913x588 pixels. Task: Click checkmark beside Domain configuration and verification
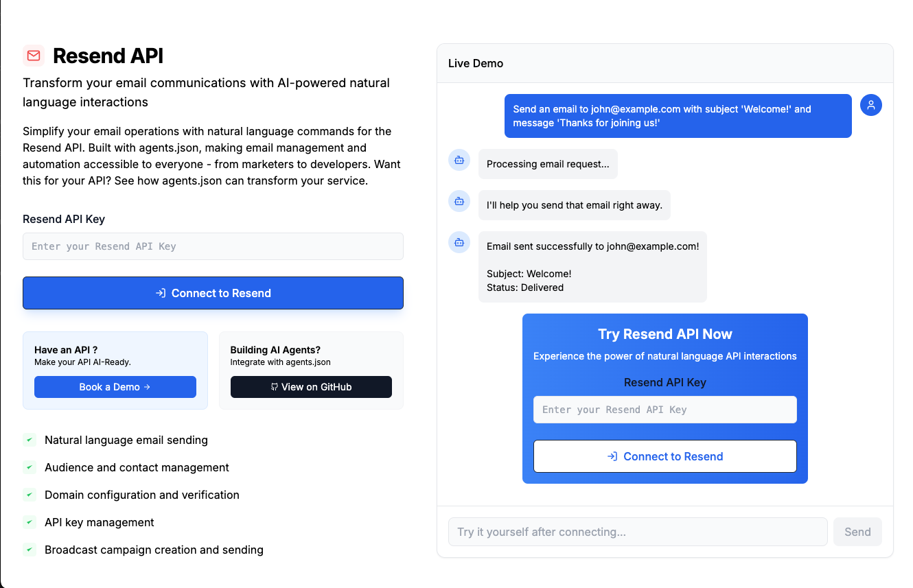[x=30, y=495]
